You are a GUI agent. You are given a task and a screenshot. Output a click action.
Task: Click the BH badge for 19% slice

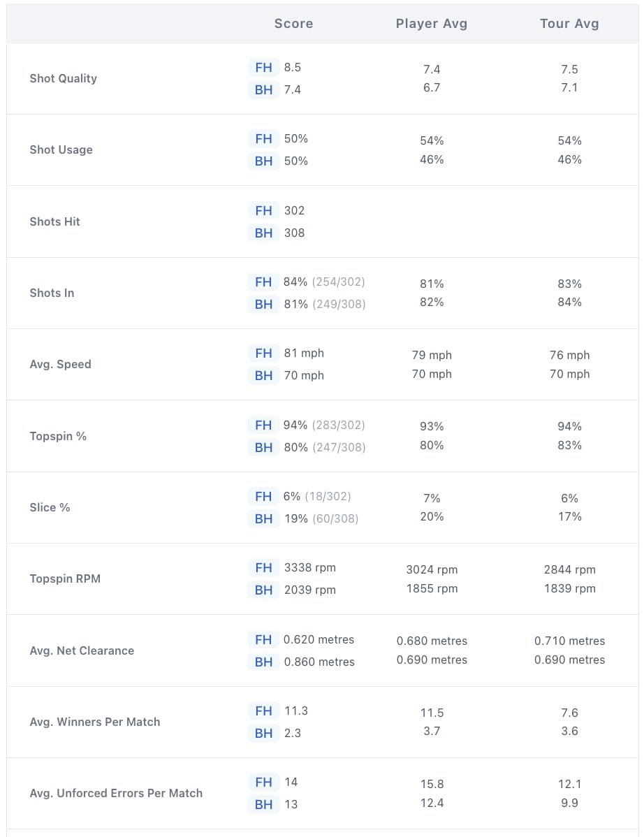[x=263, y=519]
